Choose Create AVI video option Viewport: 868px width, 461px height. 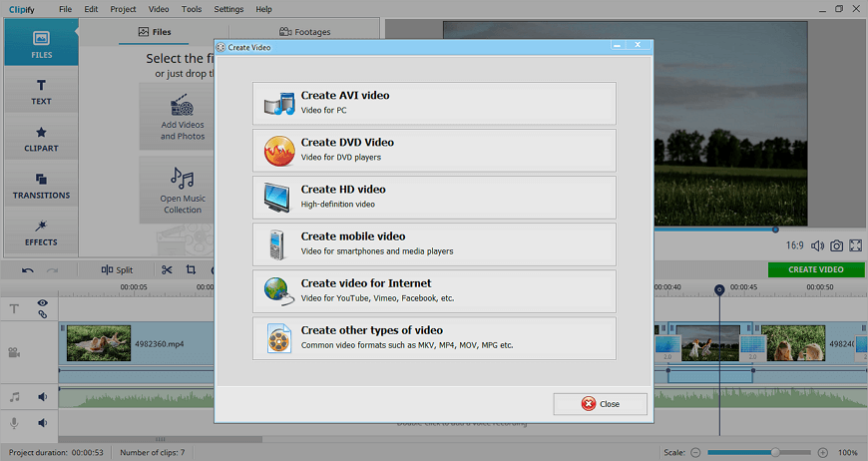click(x=434, y=104)
